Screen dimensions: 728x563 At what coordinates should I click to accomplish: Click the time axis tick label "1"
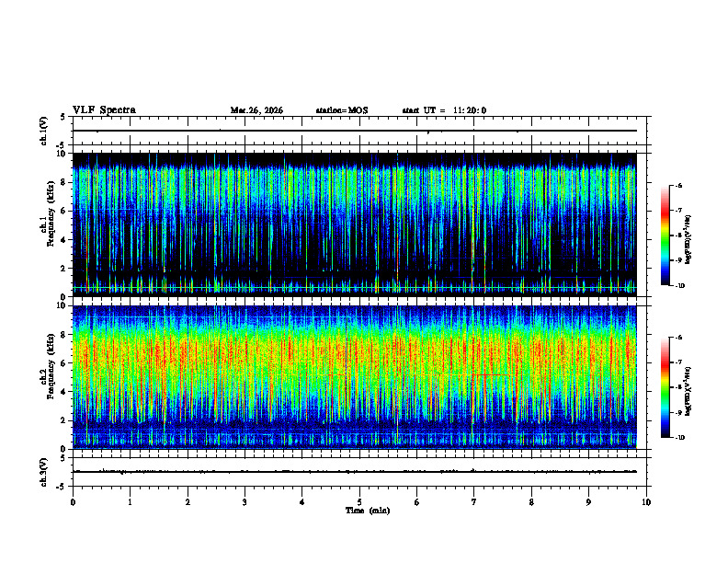[x=130, y=502]
